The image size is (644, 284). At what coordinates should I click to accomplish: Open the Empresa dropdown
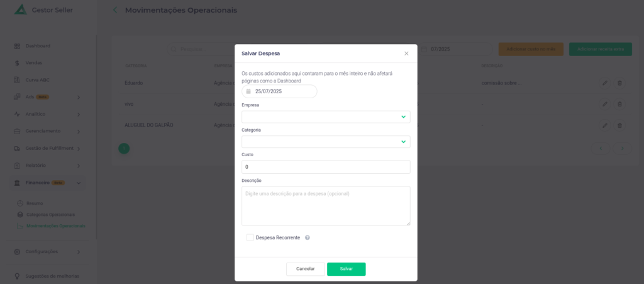(x=326, y=116)
